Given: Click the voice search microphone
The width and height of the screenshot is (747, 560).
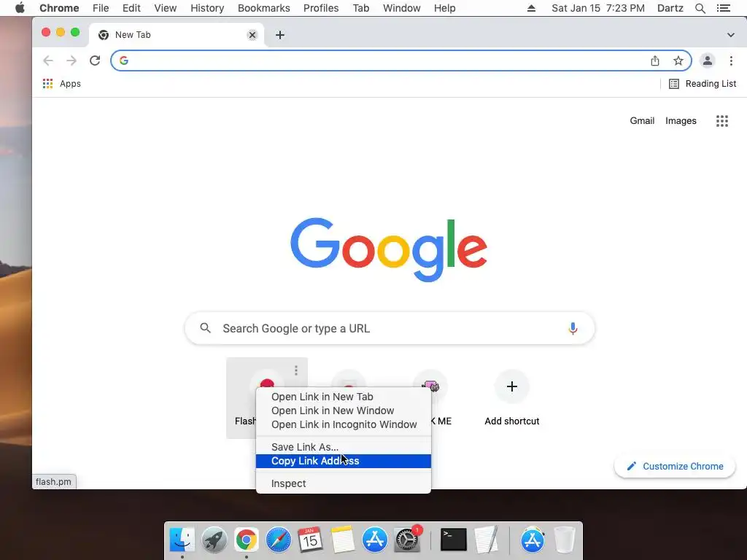Looking at the screenshot, I should point(573,328).
